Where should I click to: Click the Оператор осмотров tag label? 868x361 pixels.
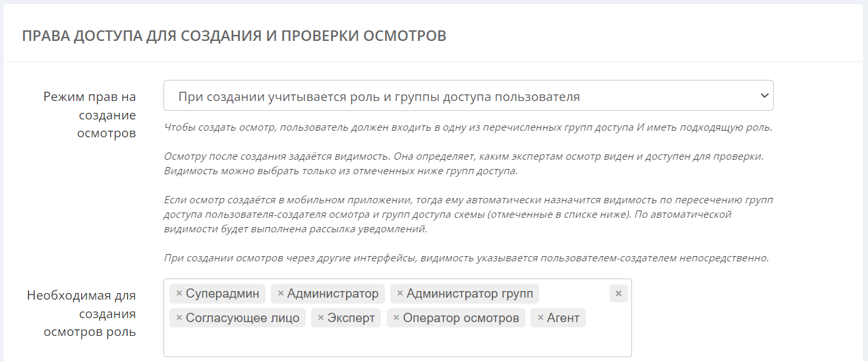(461, 318)
